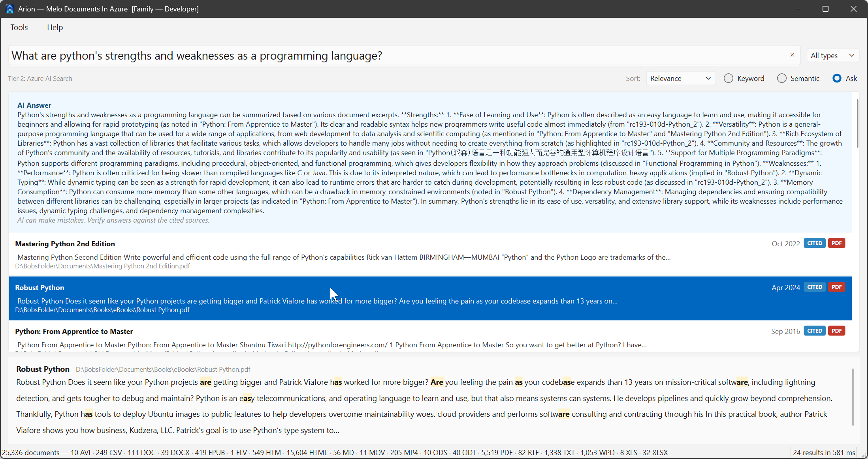Open the Tools menu
Viewport: 868px width, 459px height.
point(19,27)
